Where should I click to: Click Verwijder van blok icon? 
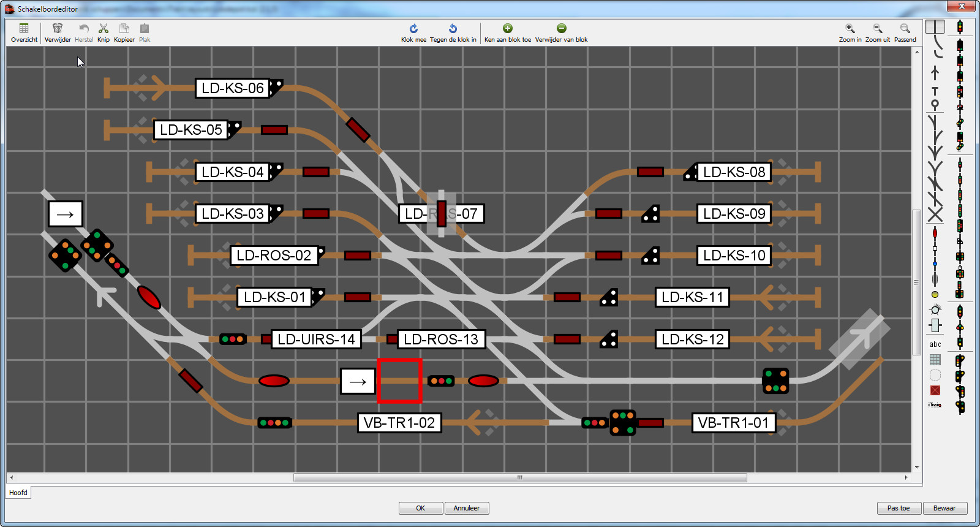561,32
